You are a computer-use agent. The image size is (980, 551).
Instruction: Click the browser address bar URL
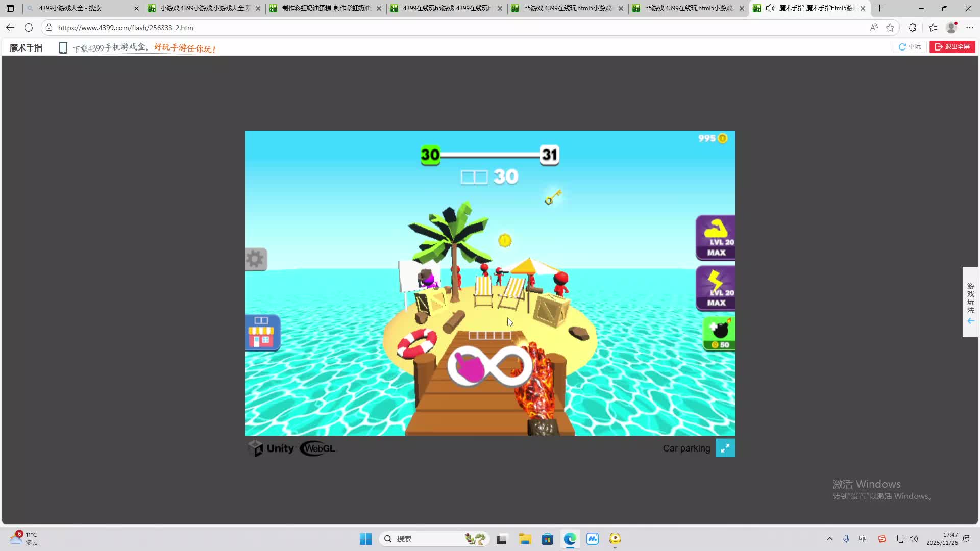tap(126, 28)
